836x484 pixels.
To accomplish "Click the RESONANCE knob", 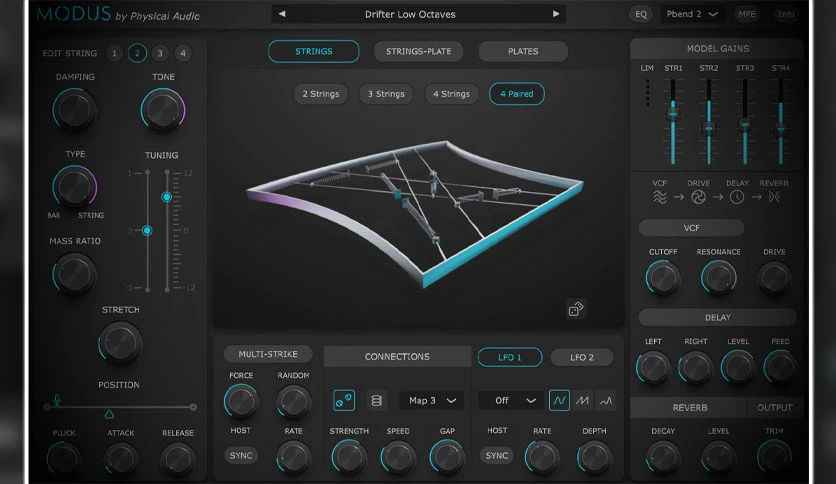I will tap(718, 278).
